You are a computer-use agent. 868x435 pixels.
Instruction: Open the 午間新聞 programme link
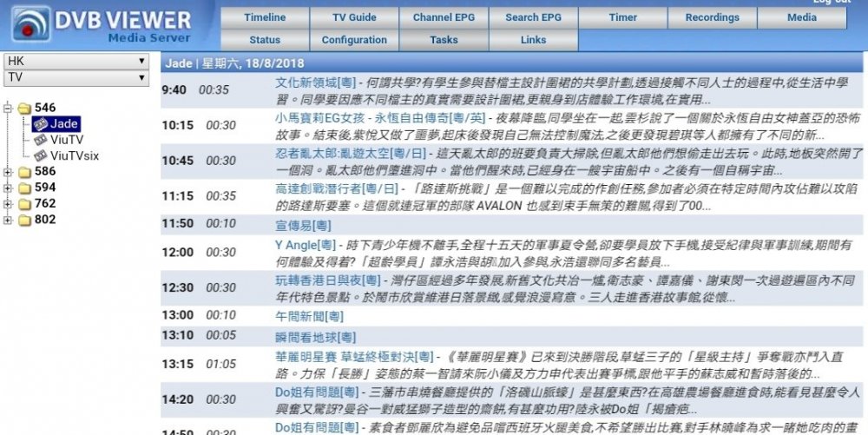pyautogui.click(x=299, y=315)
